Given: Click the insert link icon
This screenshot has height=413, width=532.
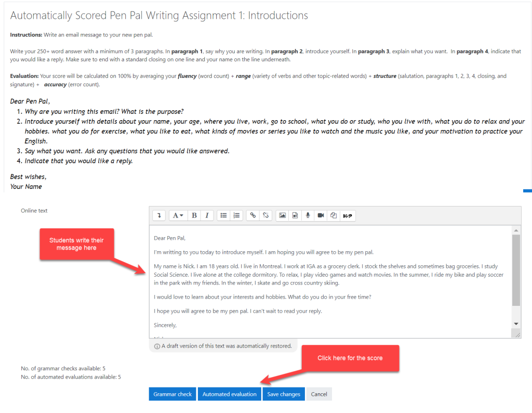Looking at the screenshot, I should [x=253, y=215].
